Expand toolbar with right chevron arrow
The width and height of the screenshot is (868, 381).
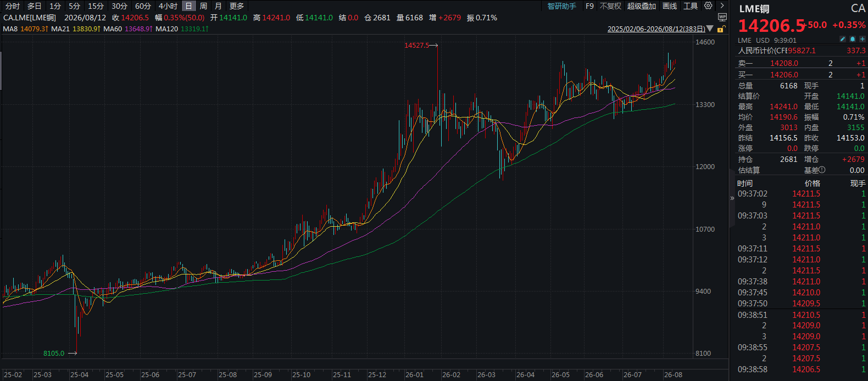(722, 6)
